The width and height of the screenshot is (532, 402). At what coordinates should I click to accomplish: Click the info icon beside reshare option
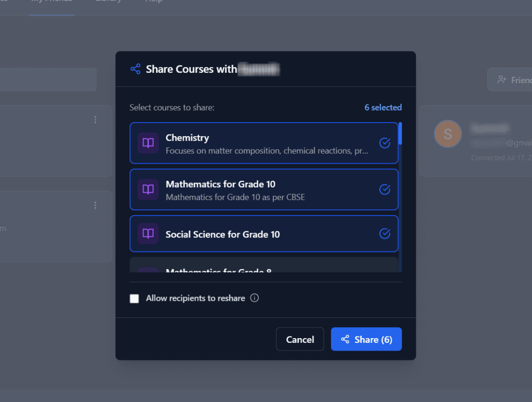[x=254, y=298]
